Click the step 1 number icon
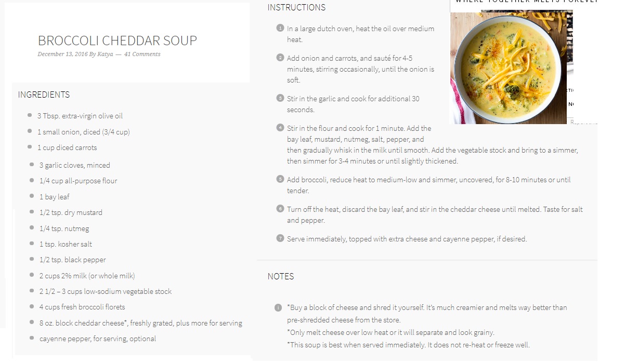 coord(280,28)
